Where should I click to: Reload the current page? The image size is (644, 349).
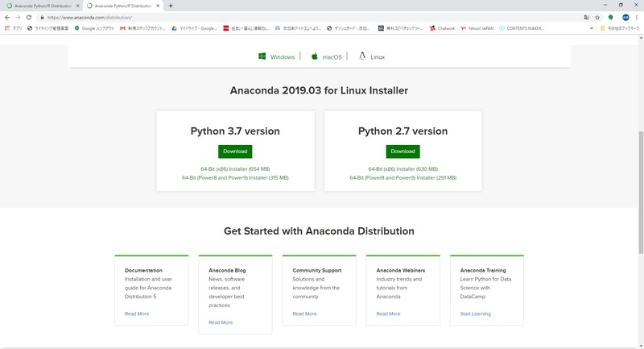29,17
